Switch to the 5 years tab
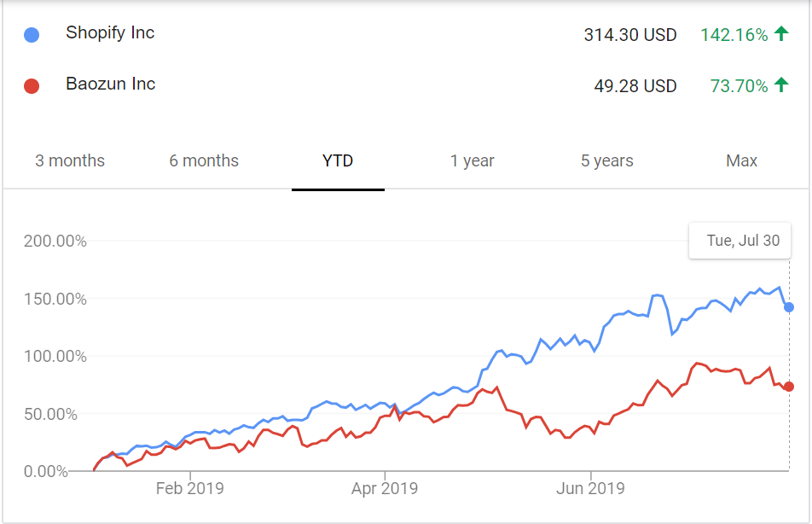 [607, 160]
